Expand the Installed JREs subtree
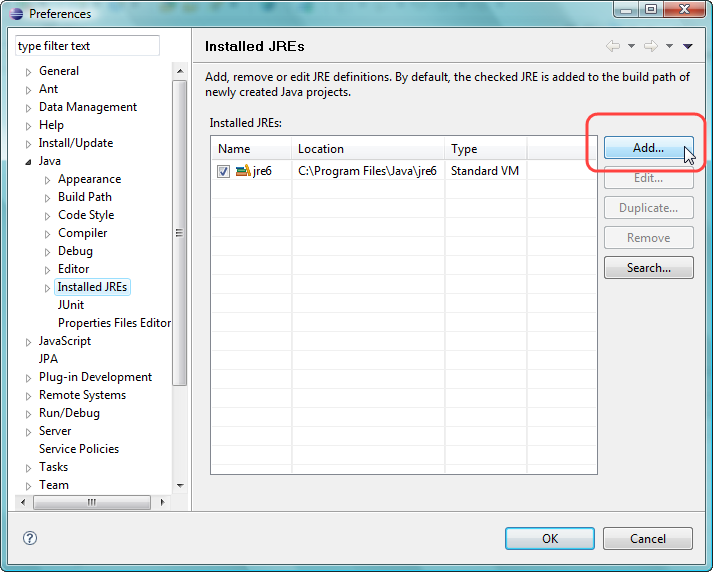 click(x=48, y=288)
